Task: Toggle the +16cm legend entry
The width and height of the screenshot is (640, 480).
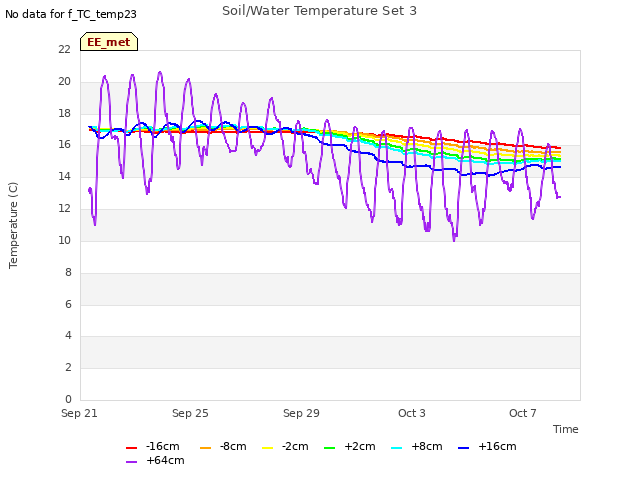Action: pos(487,447)
